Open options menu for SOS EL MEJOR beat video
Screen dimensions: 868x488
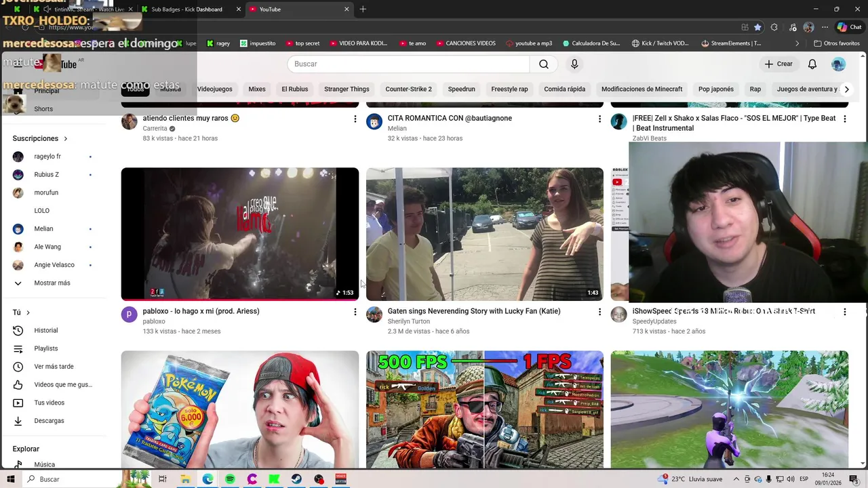[844, 119]
